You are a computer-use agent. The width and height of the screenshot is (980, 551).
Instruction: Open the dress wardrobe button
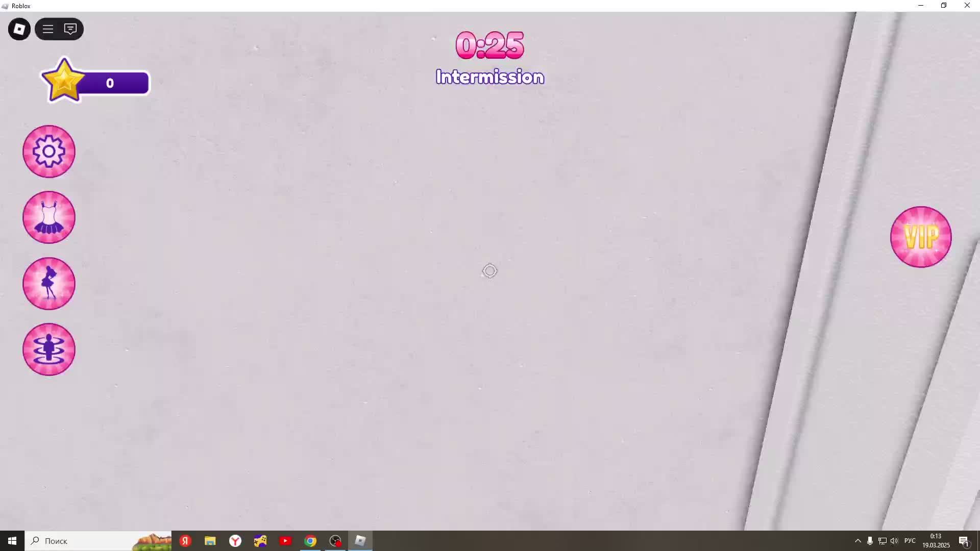pos(49,217)
